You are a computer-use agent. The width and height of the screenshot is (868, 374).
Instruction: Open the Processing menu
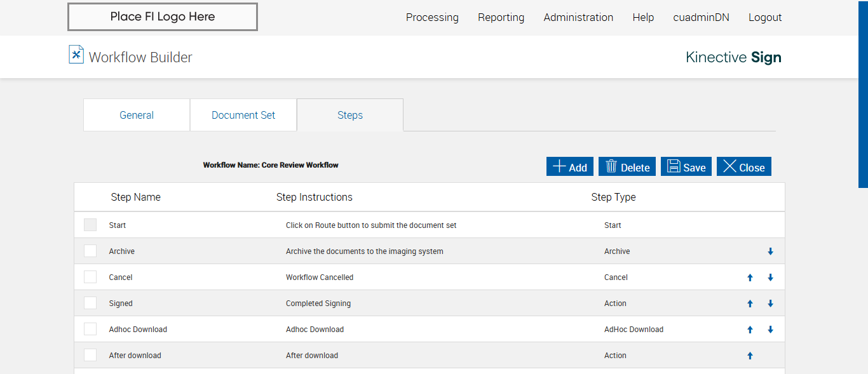pos(432,17)
